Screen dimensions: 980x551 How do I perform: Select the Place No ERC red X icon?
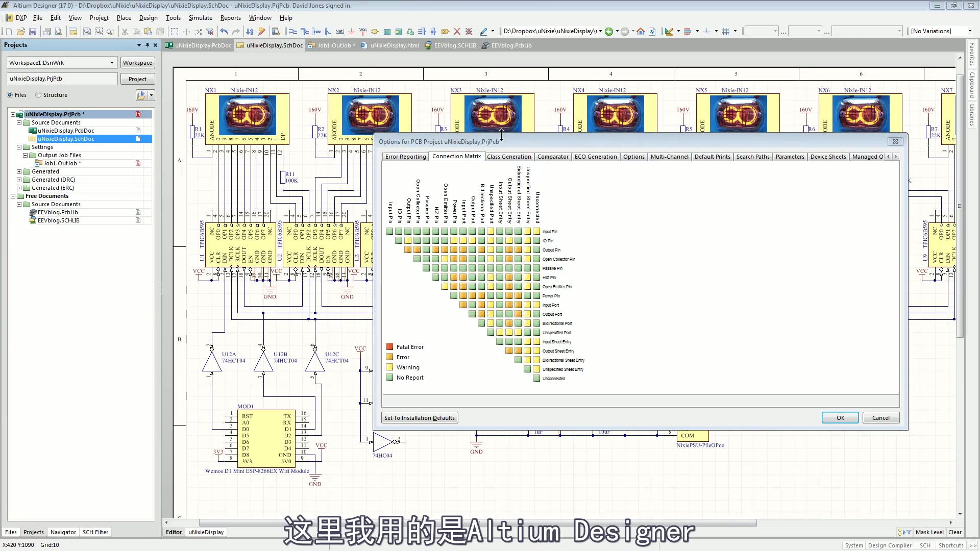click(x=457, y=32)
